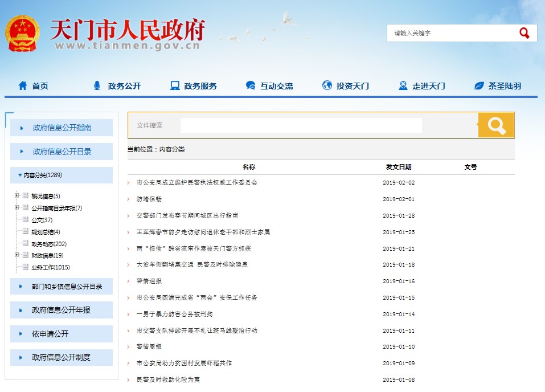
Task: Click the orange 文件搜索 search button
Action: click(x=496, y=125)
